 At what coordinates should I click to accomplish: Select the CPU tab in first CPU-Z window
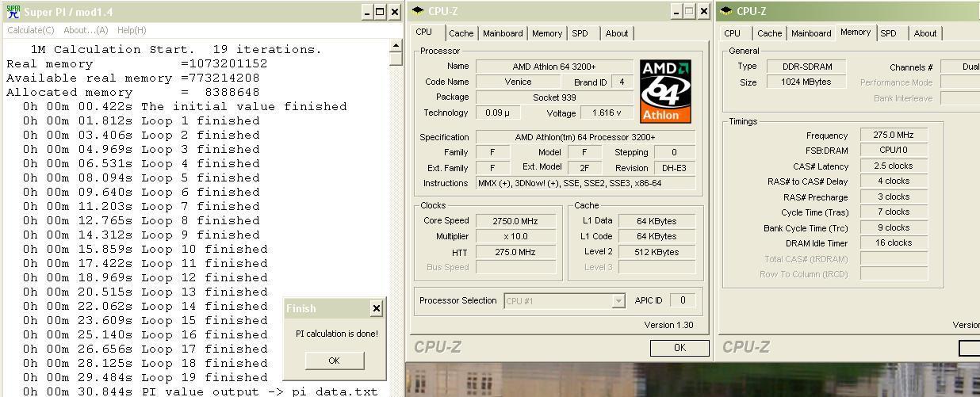(424, 32)
